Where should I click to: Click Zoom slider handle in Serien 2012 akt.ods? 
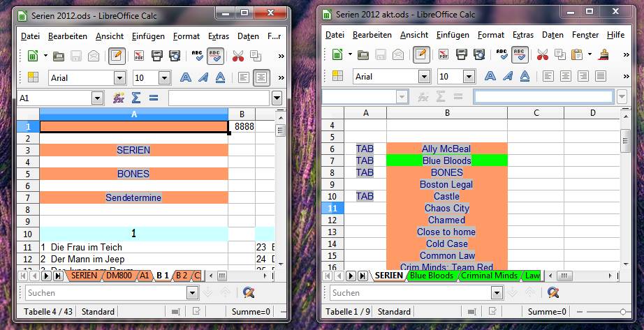coord(622,312)
